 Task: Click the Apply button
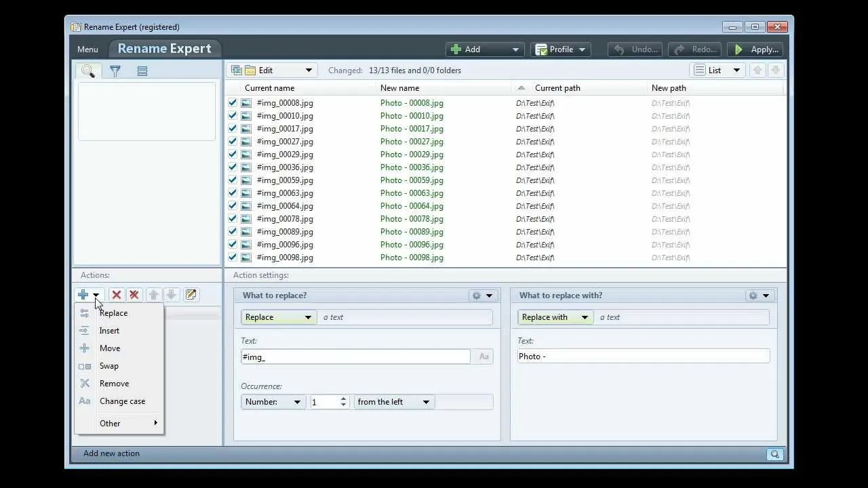755,49
